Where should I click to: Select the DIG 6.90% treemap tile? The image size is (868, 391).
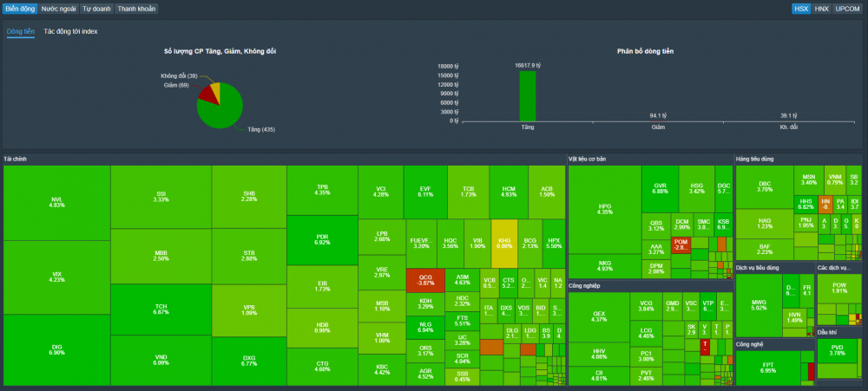pyautogui.click(x=57, y=349)
